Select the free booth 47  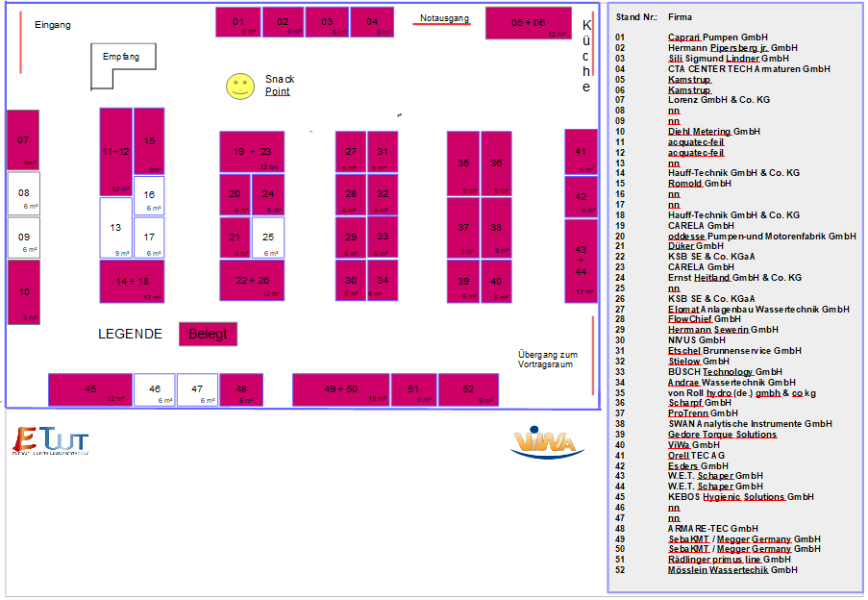pos(197,389)
